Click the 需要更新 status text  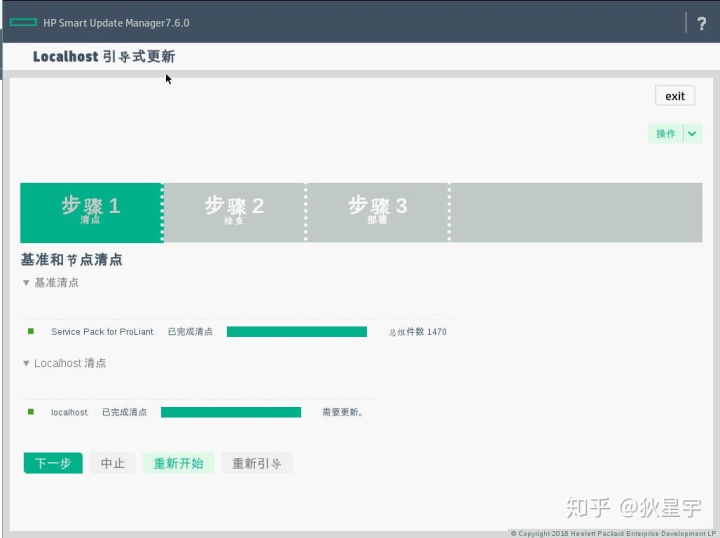pos(343,412)
